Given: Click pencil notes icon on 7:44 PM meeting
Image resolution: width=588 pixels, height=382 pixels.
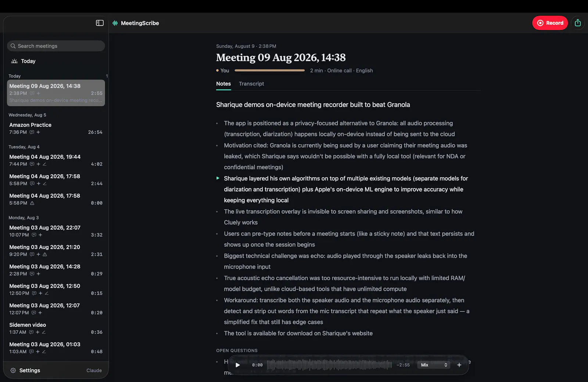Looking at the screenshot, I should (44, 164).
